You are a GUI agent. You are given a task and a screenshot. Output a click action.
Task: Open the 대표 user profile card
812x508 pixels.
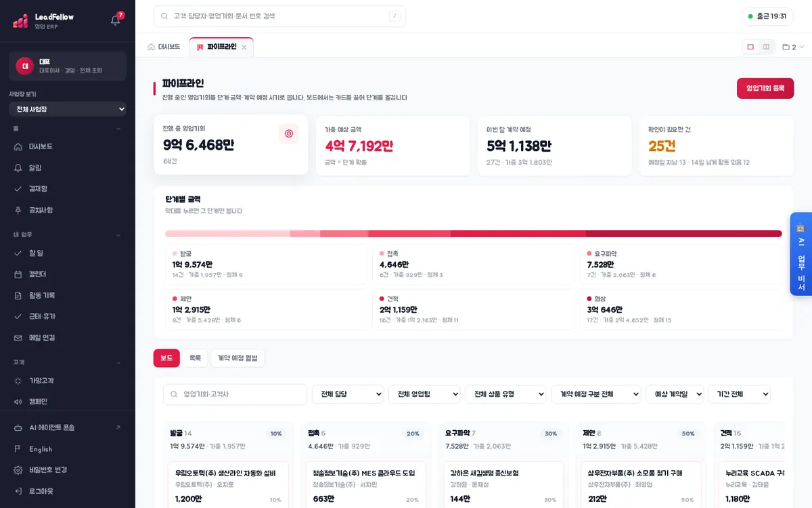click(68, 66)
